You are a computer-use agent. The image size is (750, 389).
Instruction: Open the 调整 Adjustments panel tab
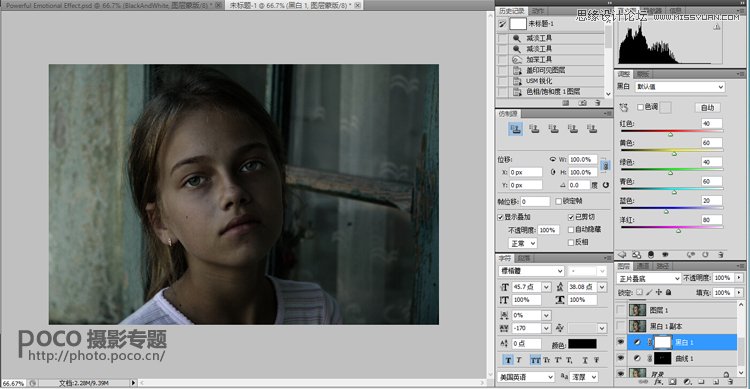click(x=624, y=74)
